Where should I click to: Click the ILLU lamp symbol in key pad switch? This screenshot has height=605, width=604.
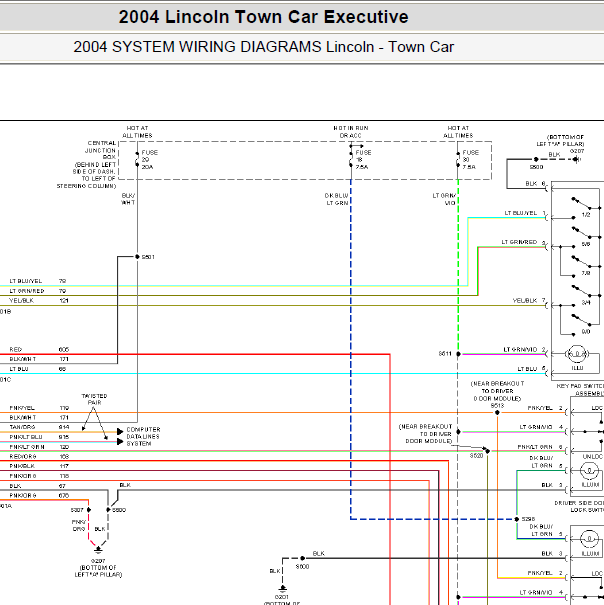577,354
